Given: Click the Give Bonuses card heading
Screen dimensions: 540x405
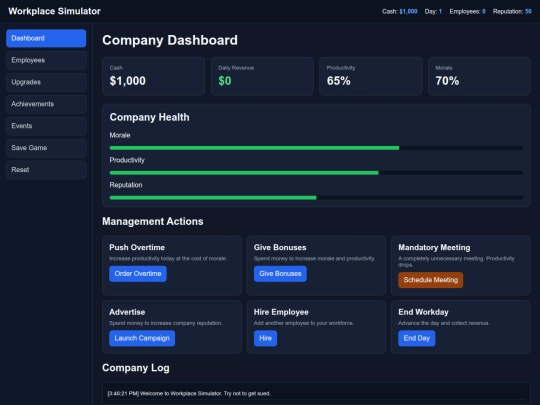Looking at the screenshot, I should (x=280, y=248).
